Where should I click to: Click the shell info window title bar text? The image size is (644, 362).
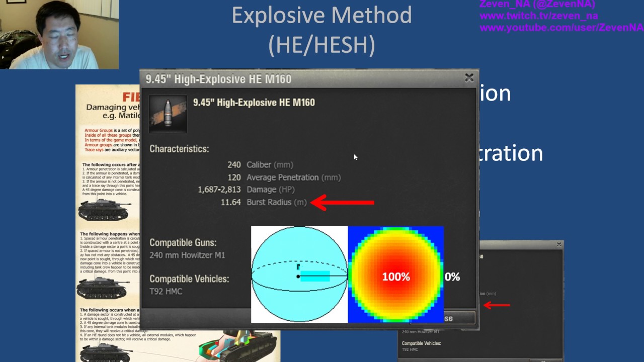point(218,79)
